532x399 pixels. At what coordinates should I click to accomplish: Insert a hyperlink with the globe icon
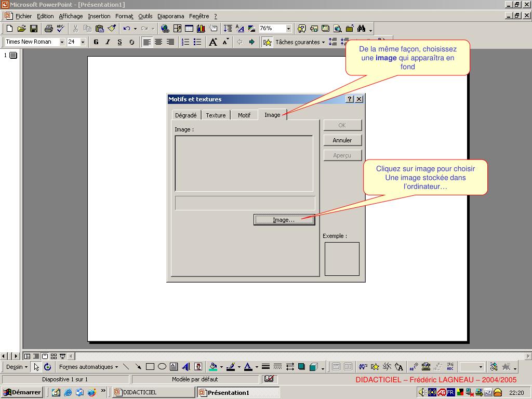[165, 29]
